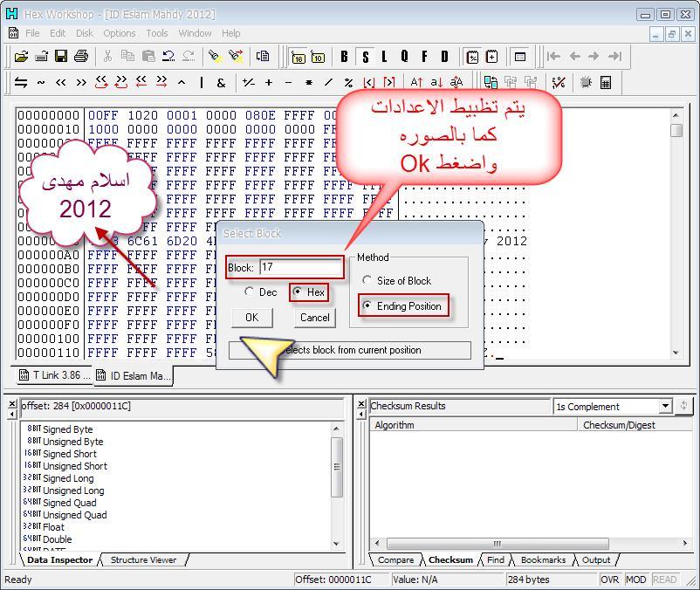Click the hex editor scrollbar down arrow
This screenshot has width=700, height=590.
(676, 353)
